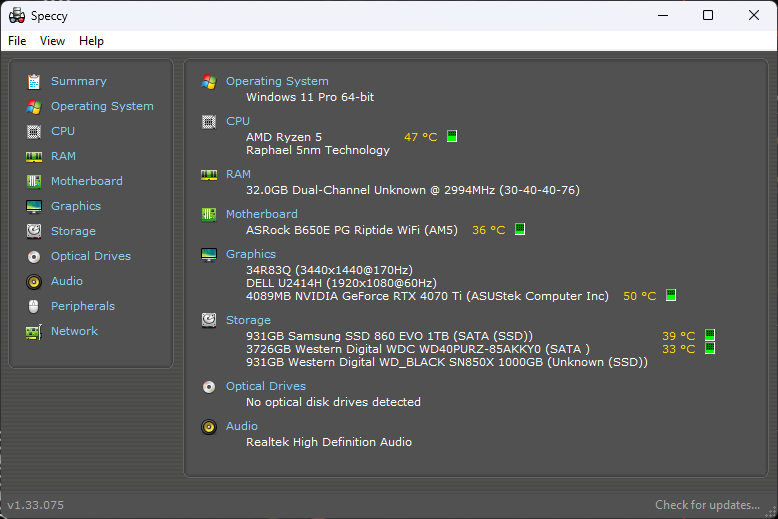Image resolution: width=778 pixels, height=519 pixels.
Task: Click the Network card icon in sidebar
Action: [34, 331]
